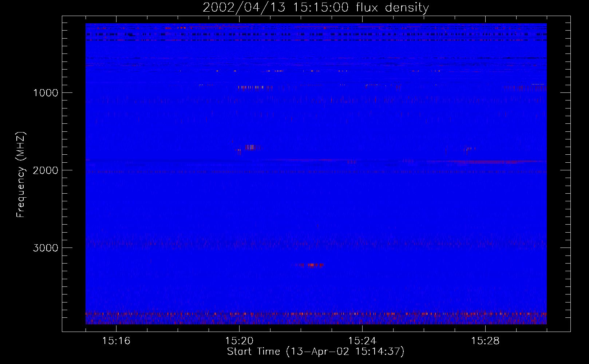Screen dimensions: 589x364
Task: Click the 15:20 time tick label
Action: (239, 341)
